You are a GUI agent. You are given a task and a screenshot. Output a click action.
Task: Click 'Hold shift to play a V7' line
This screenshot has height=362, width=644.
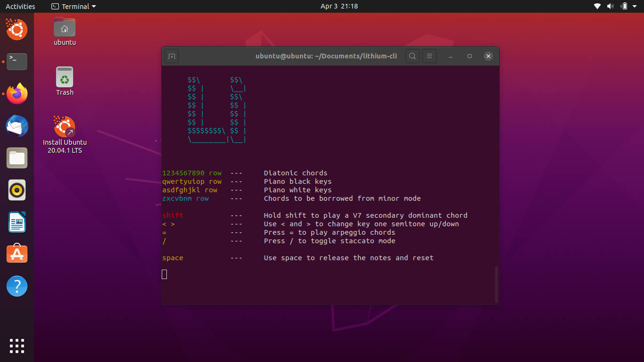[x=366, y=215]
